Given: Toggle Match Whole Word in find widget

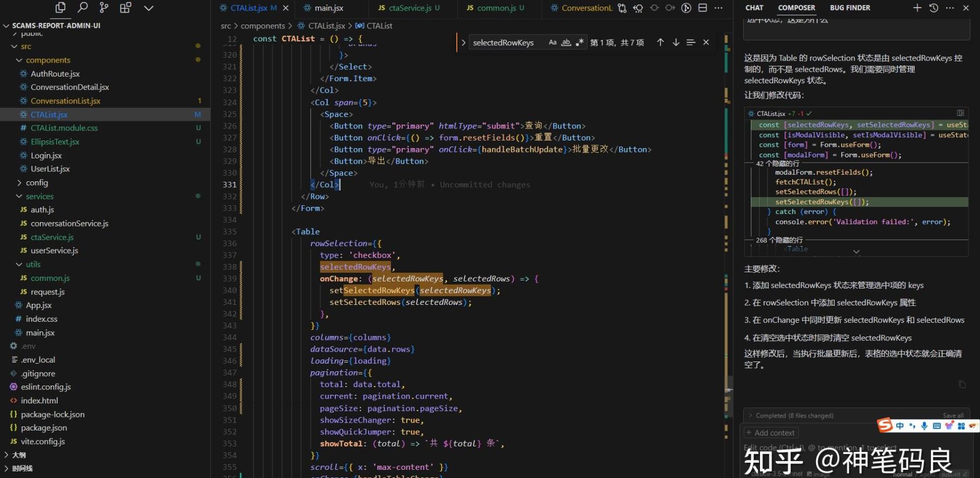Looking at the screenshot, I should click(x=566, y=42).
